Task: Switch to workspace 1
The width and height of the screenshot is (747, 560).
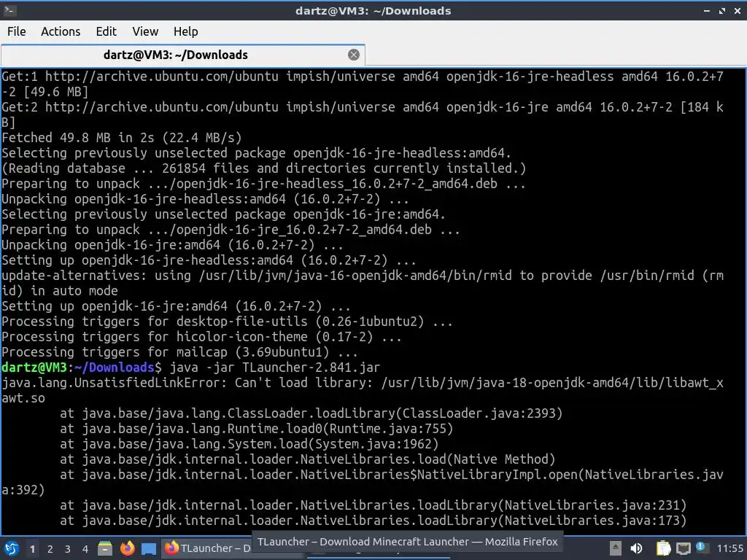Action: (32, 549)
